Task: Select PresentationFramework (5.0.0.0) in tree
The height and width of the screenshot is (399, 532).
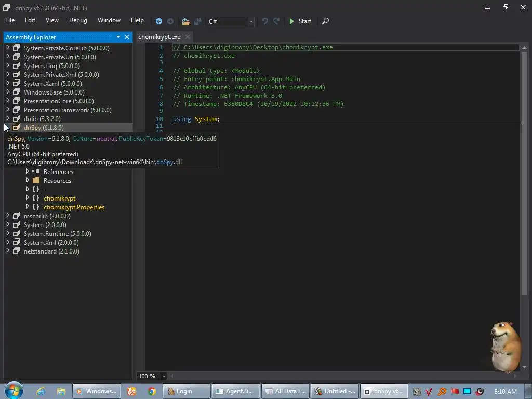Action: click(x=68, y=110)
